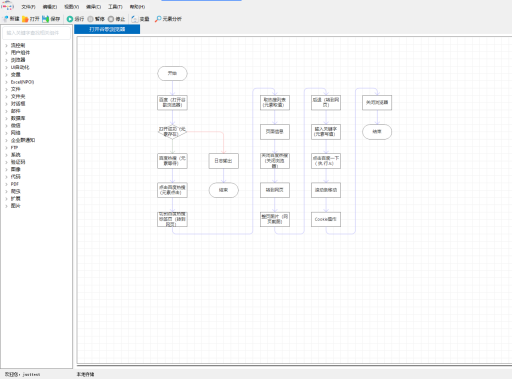Select the 百度热搜（元素等待） node

coord(172,161)
